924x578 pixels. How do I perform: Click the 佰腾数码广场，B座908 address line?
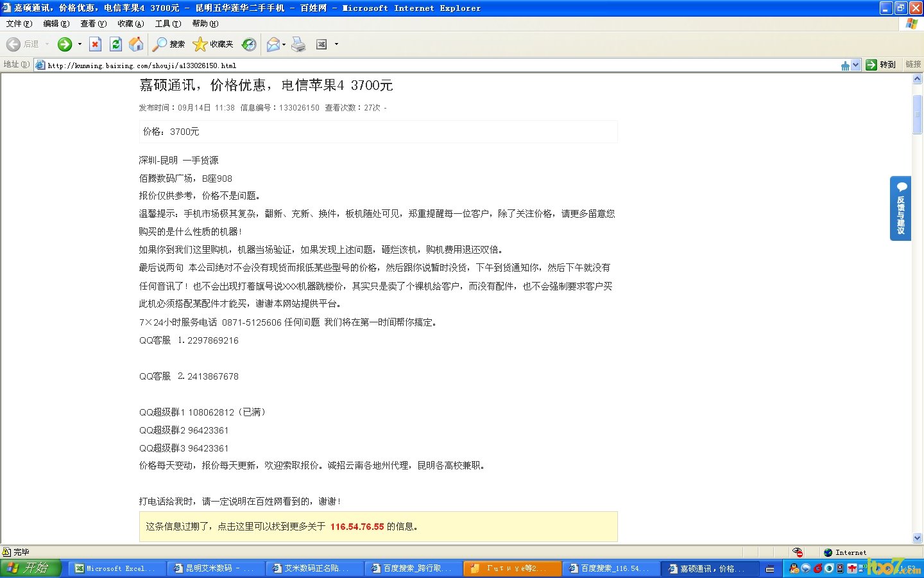point(185,179)
